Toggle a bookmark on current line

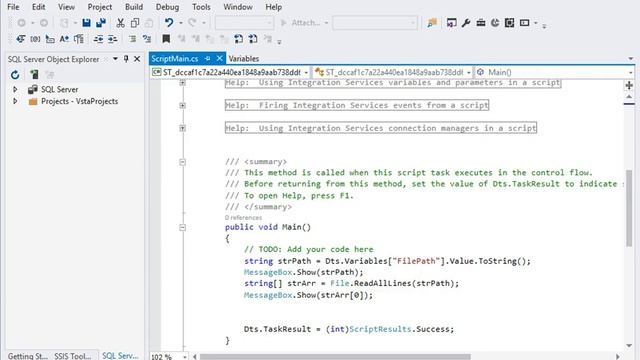point(166,39)
